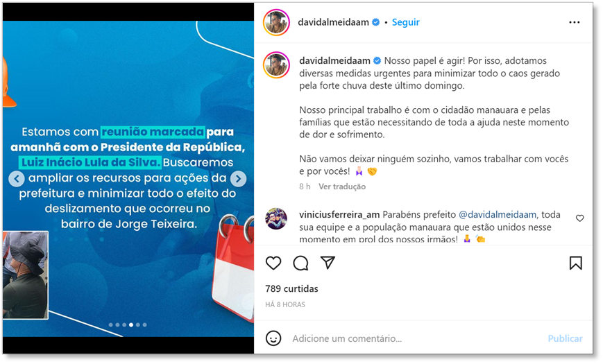Viewport: 603px width, 364px height.
Task: Select the last carousel indicator dot
Action: coord(144,324)
